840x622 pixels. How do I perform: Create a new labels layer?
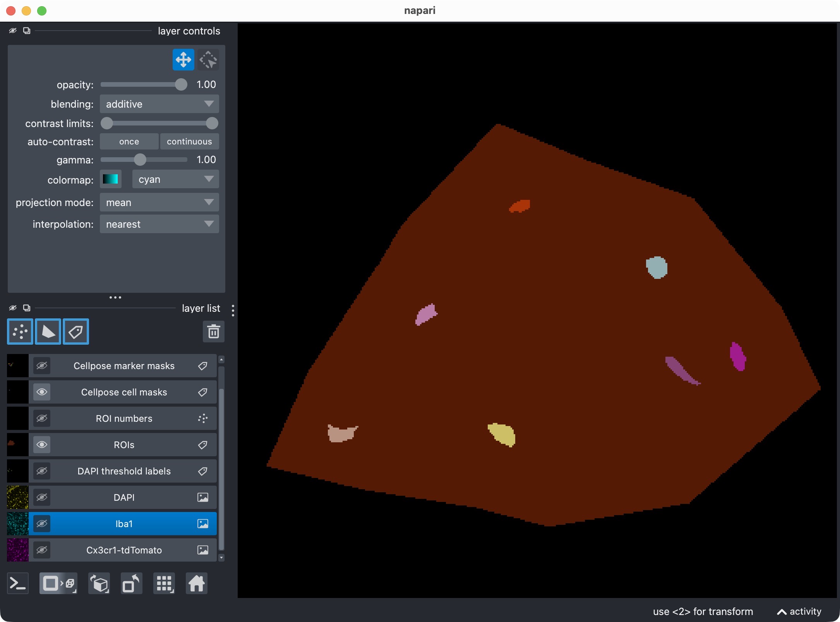(x=76, y=332)
